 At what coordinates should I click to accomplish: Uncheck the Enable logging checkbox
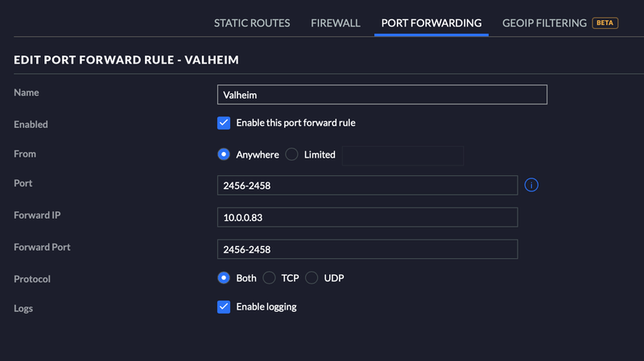pos(224,307)
